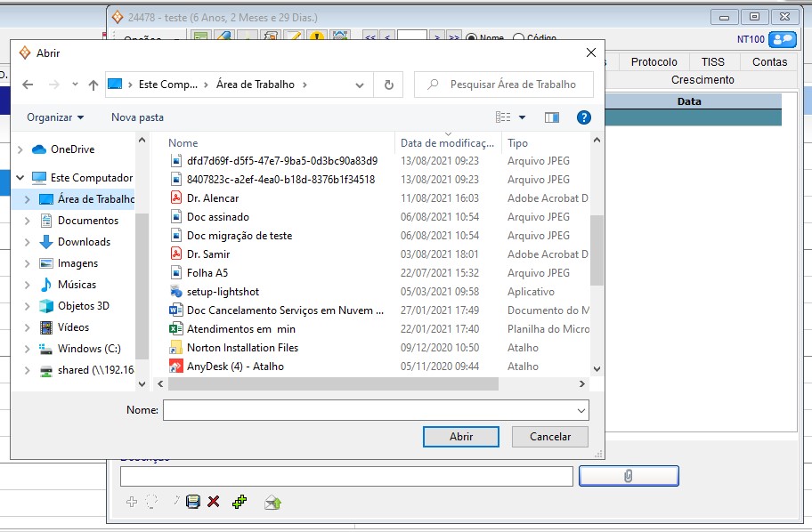Expand the OneDrive tree node
Screen dimensions: 812x532
pos(20,149)
